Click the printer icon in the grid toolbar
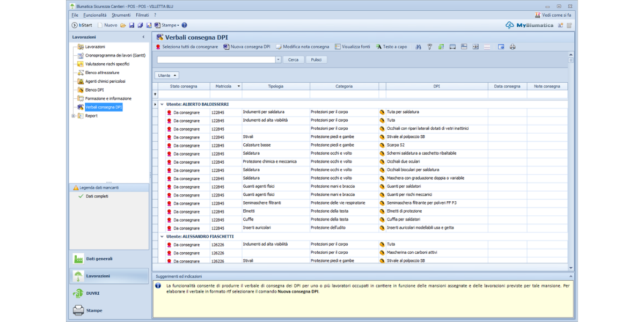The width and height of the screenshot is (644, 322). [513, 47]
